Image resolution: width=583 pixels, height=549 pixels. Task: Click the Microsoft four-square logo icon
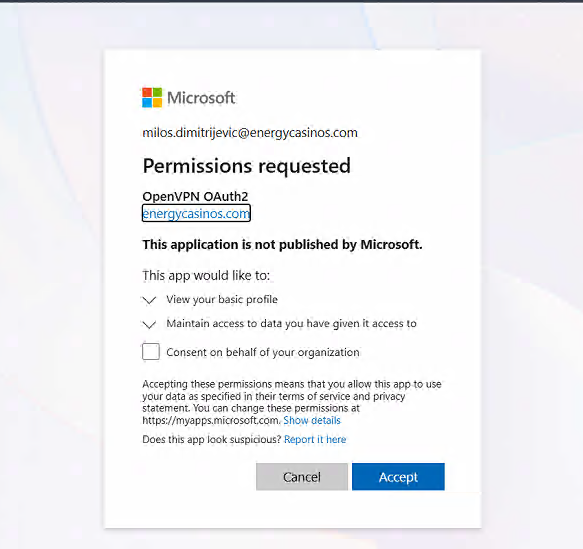152,97
